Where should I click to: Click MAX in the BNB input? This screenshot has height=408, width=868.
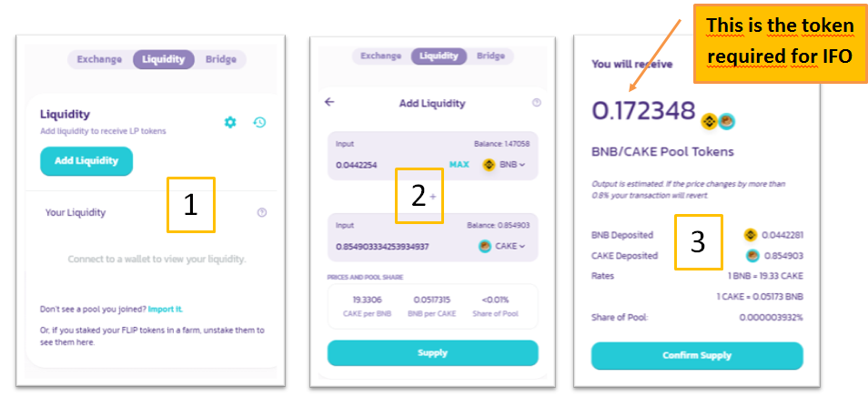tap(459, 165)
